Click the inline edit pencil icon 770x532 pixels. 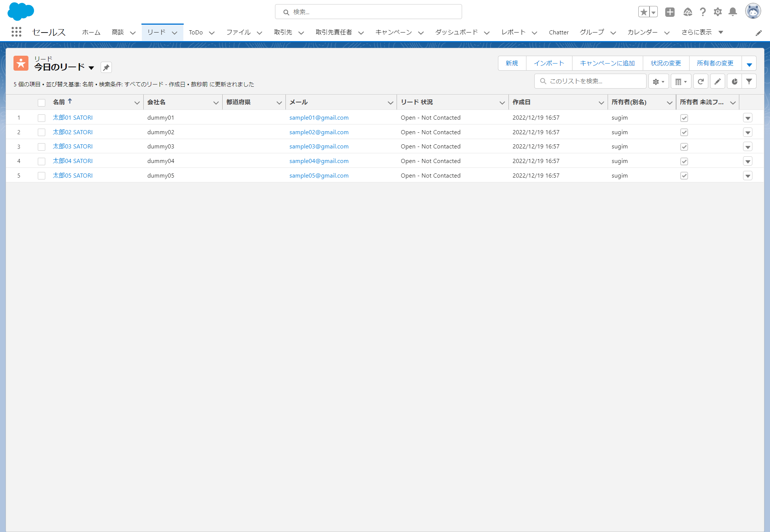click(717, 82)
